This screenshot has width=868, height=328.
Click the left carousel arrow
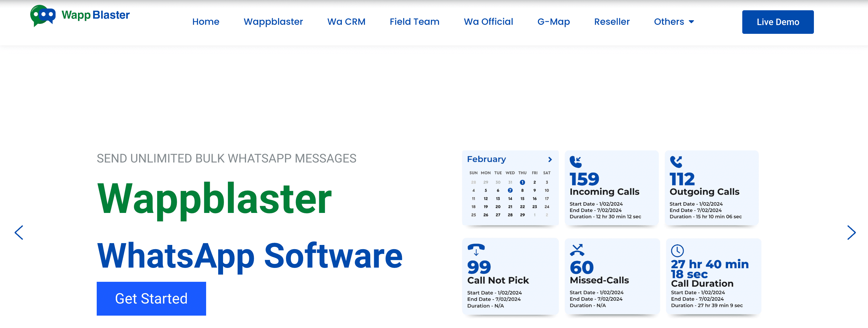(19, 232)
